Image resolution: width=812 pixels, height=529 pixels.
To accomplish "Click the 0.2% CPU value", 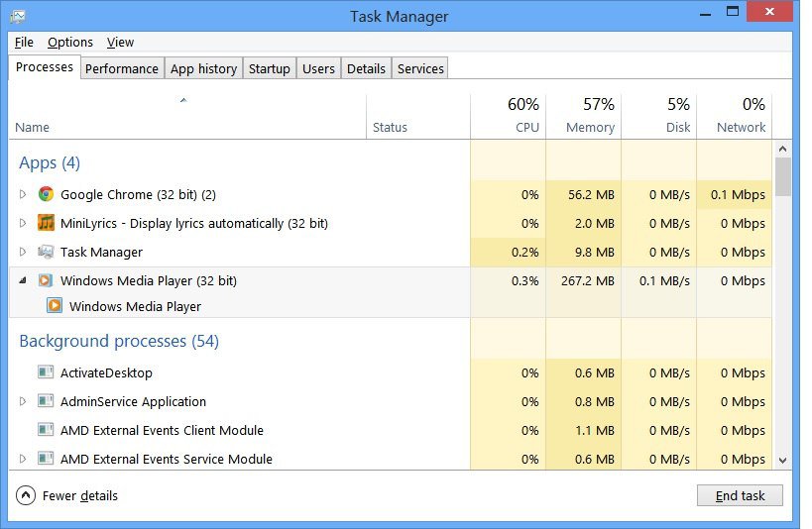I will pyautogui.click(x=524, y=252).
